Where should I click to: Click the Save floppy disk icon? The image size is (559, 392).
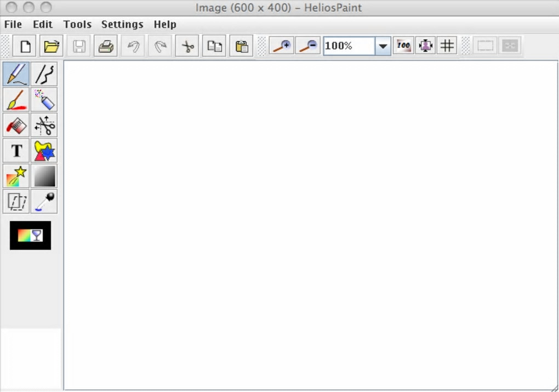tap(79, 46)
